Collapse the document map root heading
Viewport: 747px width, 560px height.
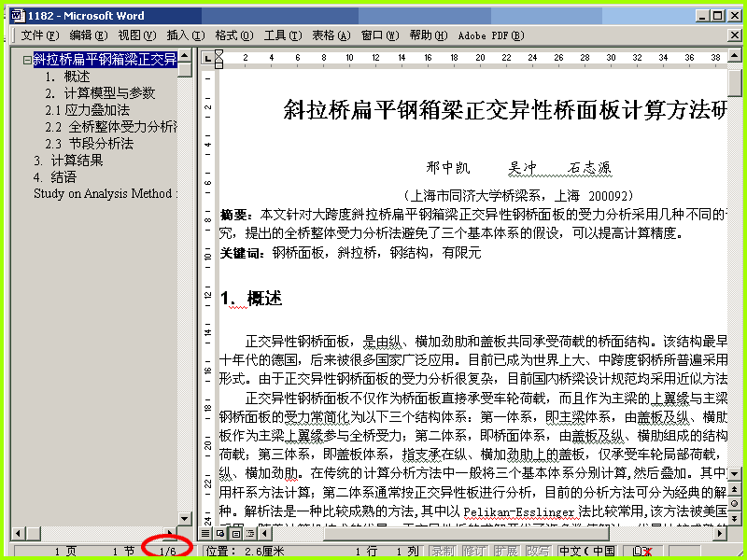click(28, 61)
